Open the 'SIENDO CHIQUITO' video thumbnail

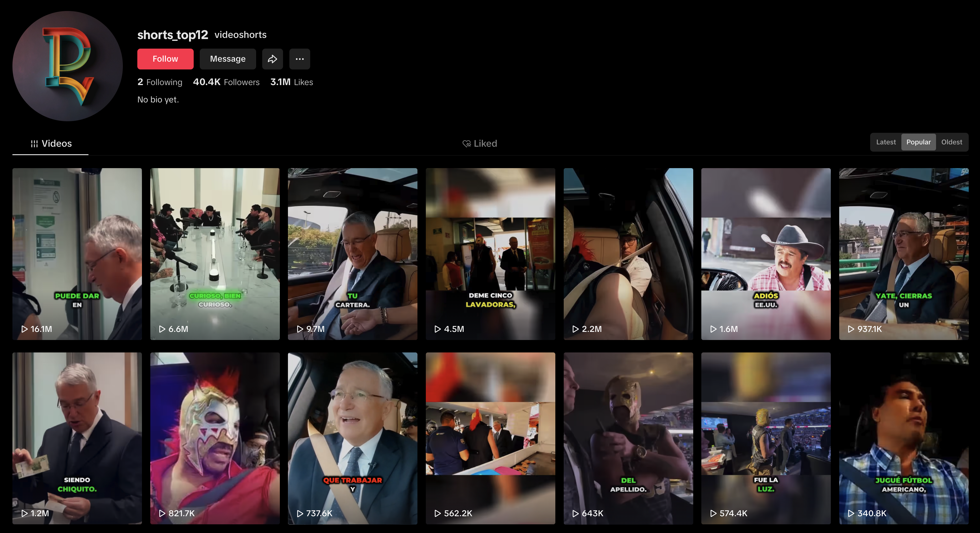77,438
